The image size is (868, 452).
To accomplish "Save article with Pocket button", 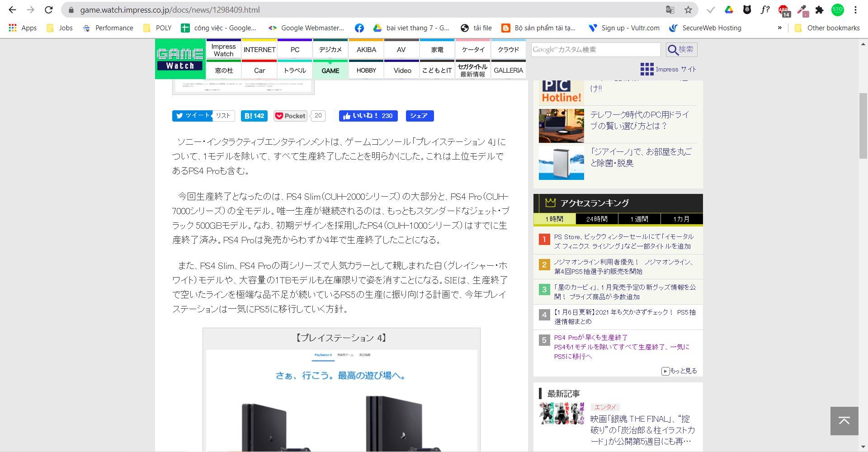I will tap(291, 116).
